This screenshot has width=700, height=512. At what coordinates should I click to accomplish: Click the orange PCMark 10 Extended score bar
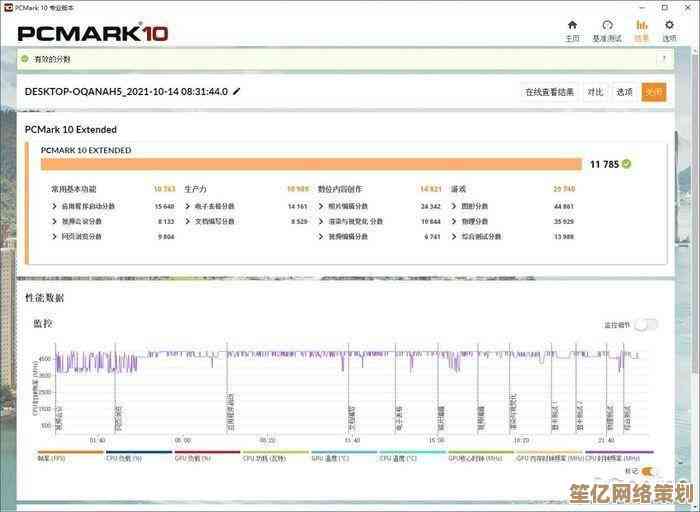311,164
